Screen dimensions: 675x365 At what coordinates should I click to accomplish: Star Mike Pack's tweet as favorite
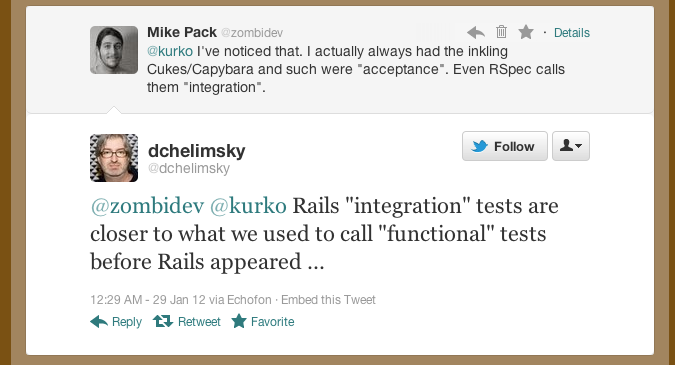coord(526,32)
